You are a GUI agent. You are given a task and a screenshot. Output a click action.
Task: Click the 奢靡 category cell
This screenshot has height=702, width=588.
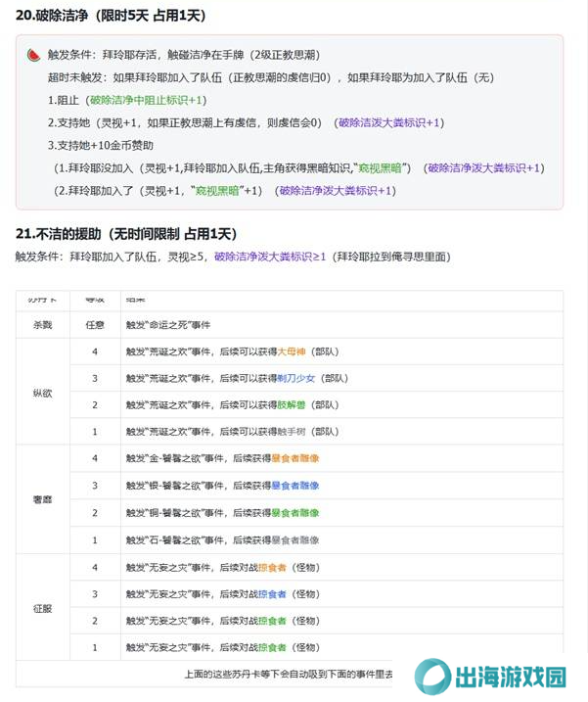click(42, 499)
